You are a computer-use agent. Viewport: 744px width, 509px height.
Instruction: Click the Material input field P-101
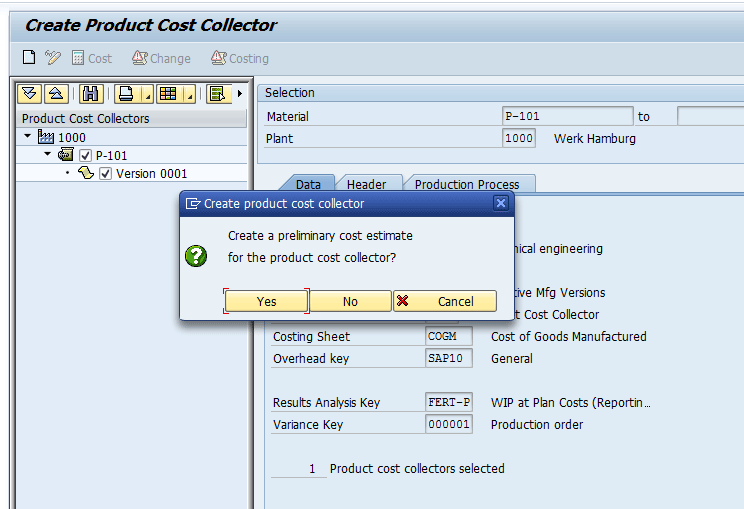point(566,116)
